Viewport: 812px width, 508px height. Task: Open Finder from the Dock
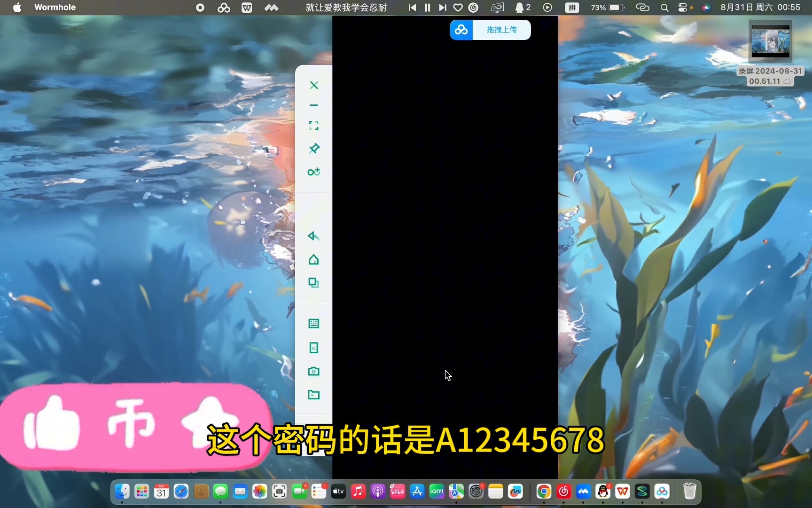[x=122, y=492]
